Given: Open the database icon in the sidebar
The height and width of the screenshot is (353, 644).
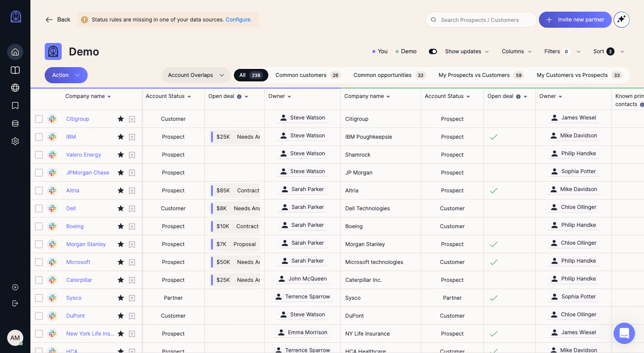Looking at the screenshot, I should pyautogui.click(x=15, y=123).
